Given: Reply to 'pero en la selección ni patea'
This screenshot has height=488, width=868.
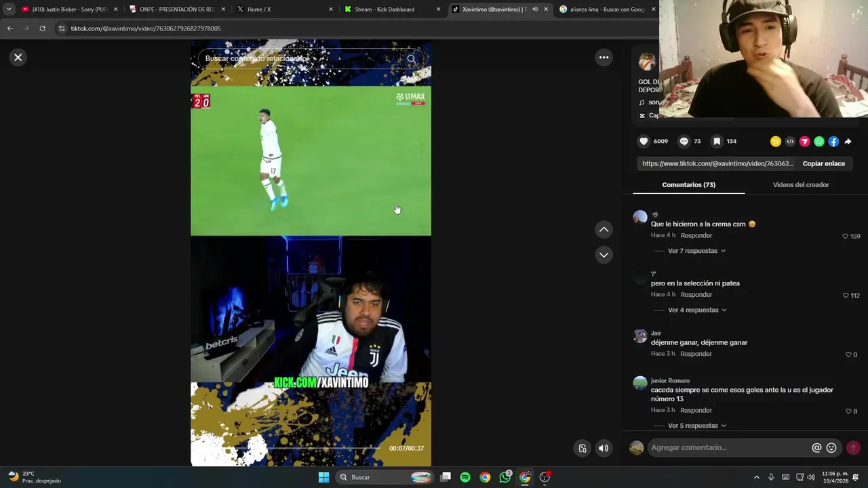Looking at the screenshot, I should [696, 295].
